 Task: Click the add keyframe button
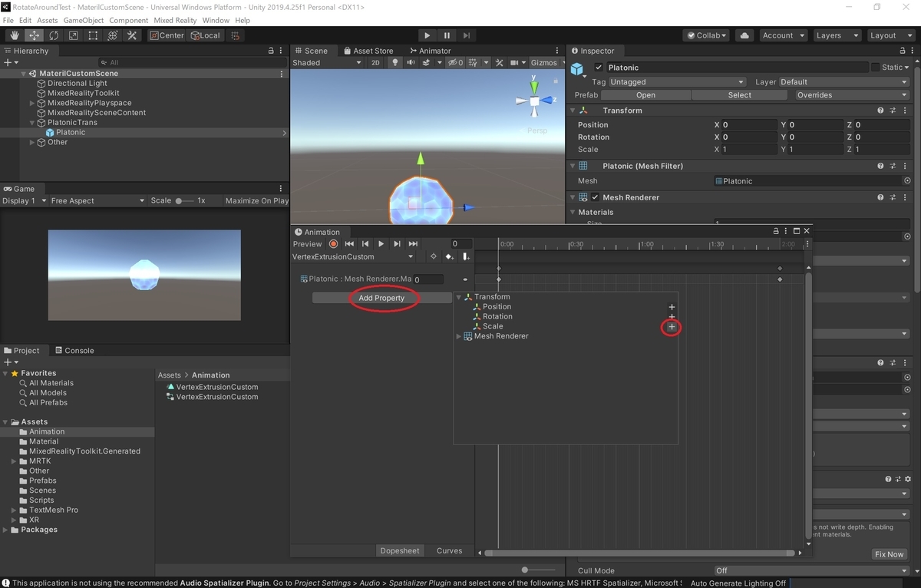[x=450, y=256]
